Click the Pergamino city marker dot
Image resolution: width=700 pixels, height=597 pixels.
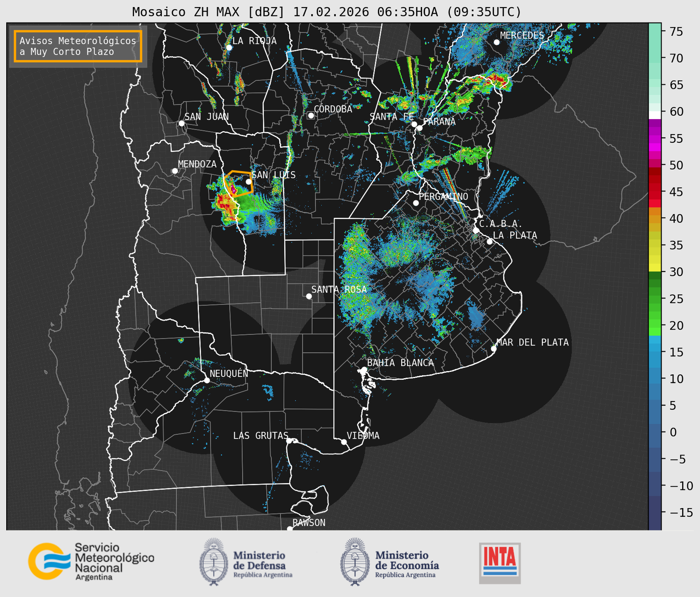[x=416, y=203]
